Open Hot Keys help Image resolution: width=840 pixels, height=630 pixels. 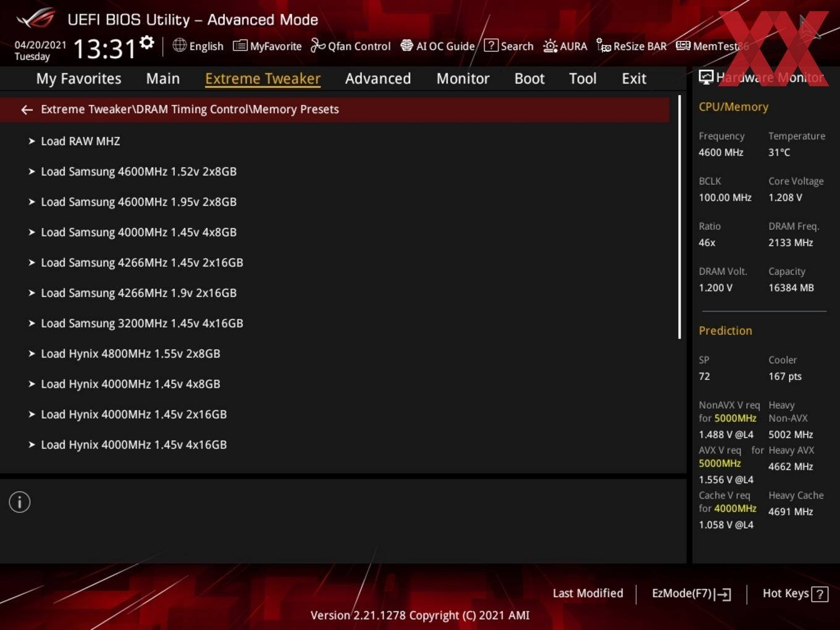click(x=795, y=594)
